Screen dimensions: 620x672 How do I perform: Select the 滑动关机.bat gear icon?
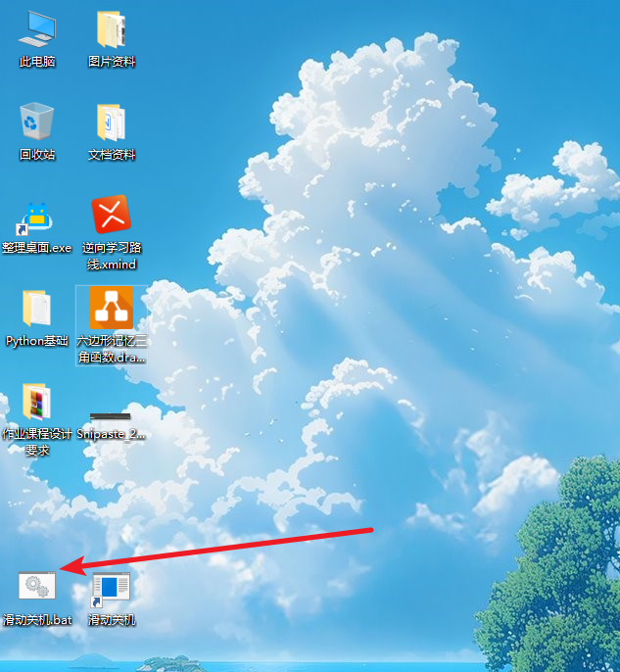37,586
